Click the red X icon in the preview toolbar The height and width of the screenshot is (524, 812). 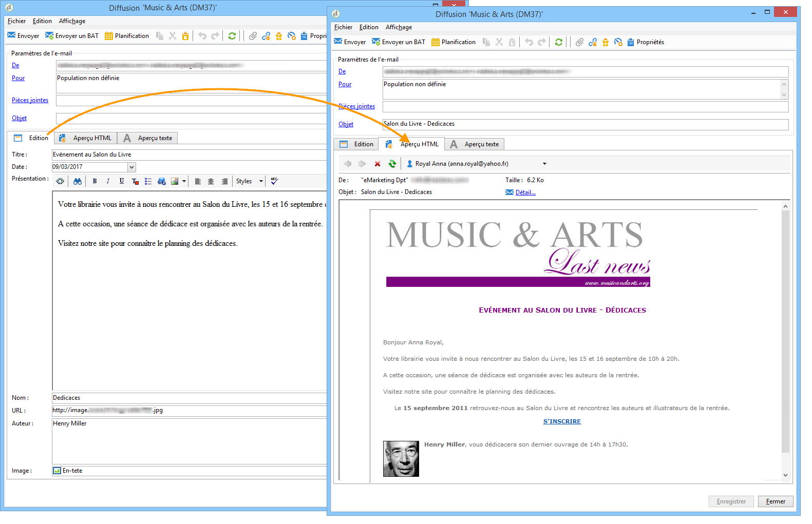pyautogui.click(x=377, y=164)
